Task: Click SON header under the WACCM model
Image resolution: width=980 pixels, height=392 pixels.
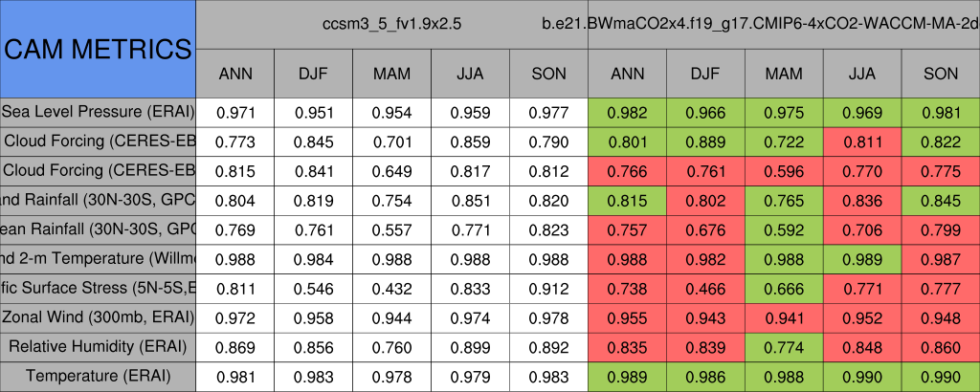Action: point(941,74)
